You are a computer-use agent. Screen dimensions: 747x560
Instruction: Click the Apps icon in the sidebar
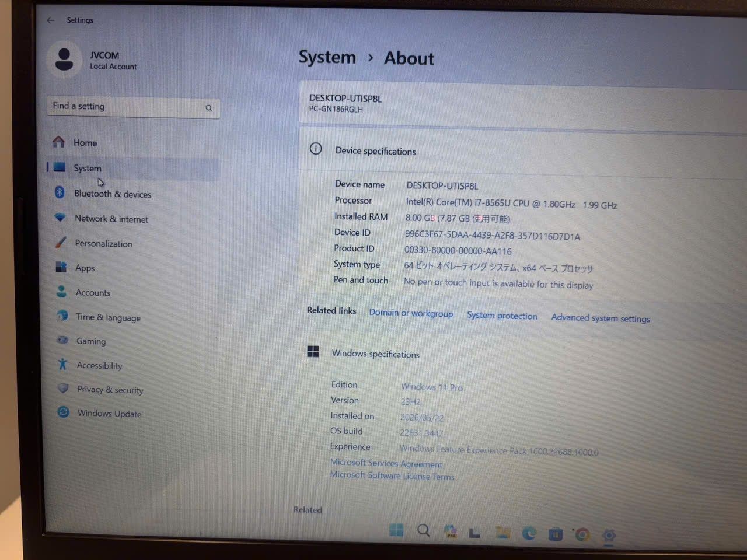(61, 267)
